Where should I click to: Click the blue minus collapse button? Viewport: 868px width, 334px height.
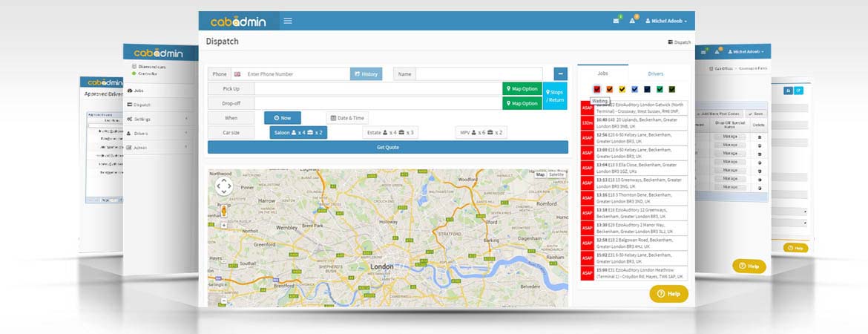tap(560, 74)
